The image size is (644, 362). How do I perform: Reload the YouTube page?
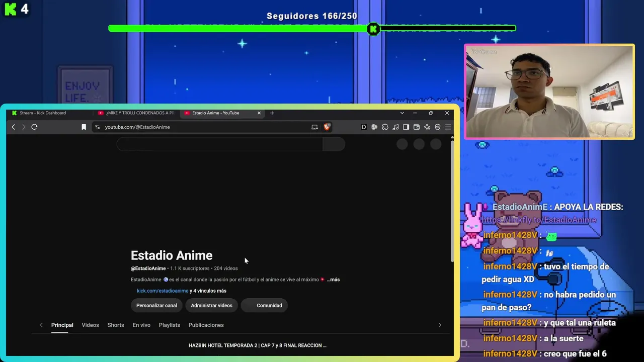tap(34, 127)
